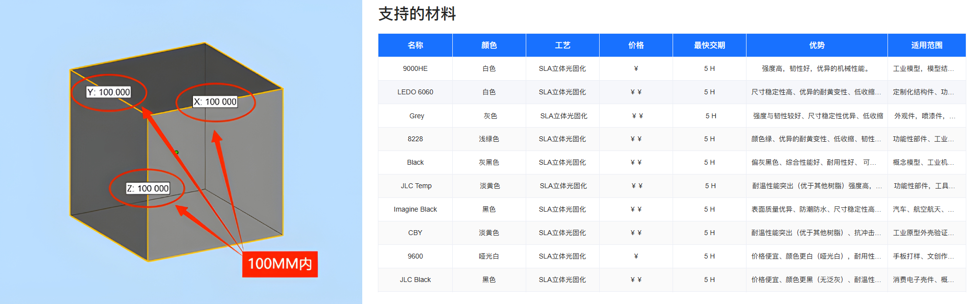
Task: Select the 工艺 column header
Action: [562, 45]
